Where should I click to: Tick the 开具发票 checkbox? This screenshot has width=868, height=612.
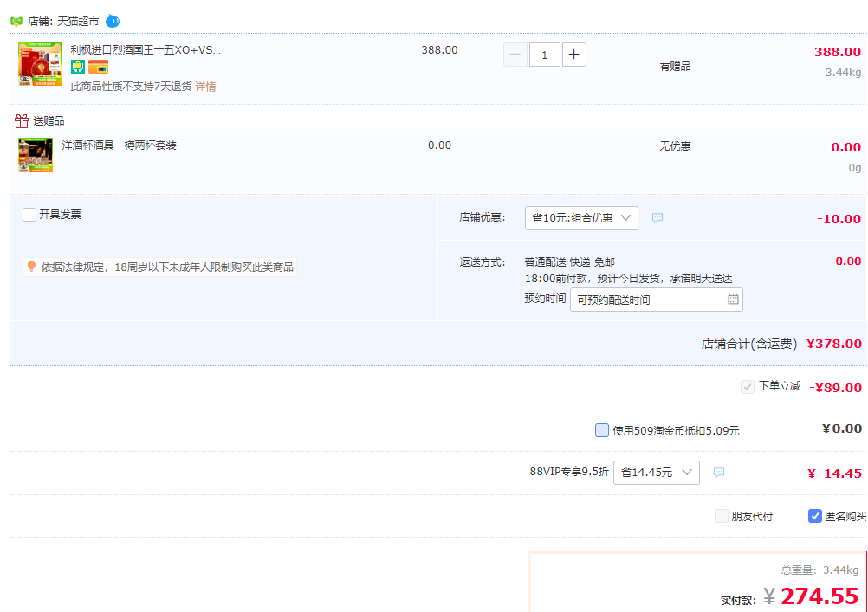(x=29, y=214)
